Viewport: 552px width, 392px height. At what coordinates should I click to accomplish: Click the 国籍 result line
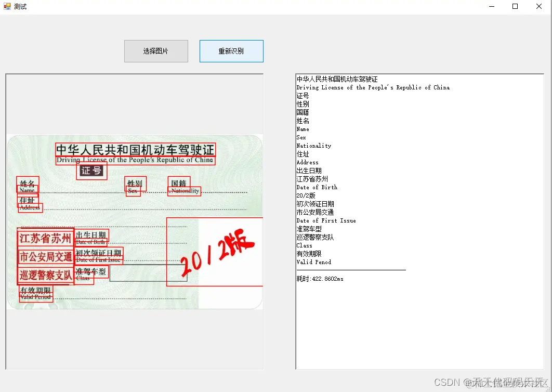(303, 112)
